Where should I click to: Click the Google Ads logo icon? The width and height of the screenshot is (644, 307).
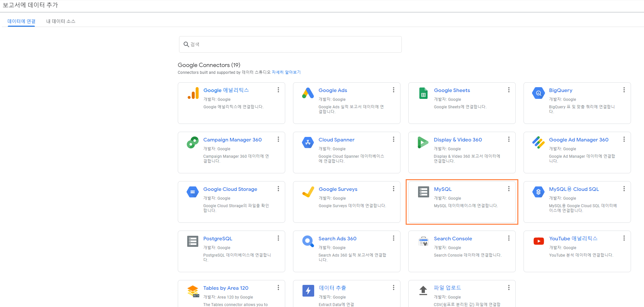308,93
